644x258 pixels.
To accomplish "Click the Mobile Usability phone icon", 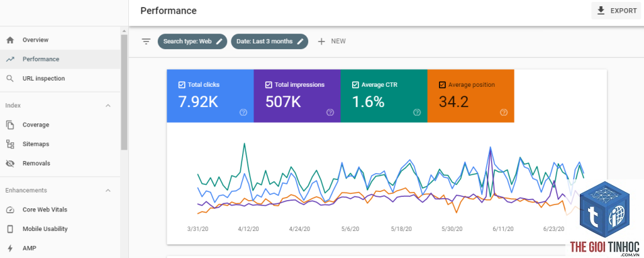I will click(10, 229).
